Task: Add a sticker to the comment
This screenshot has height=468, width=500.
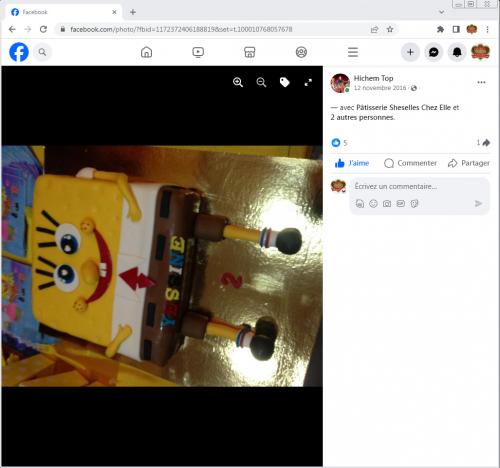Action: click(414, 204)
